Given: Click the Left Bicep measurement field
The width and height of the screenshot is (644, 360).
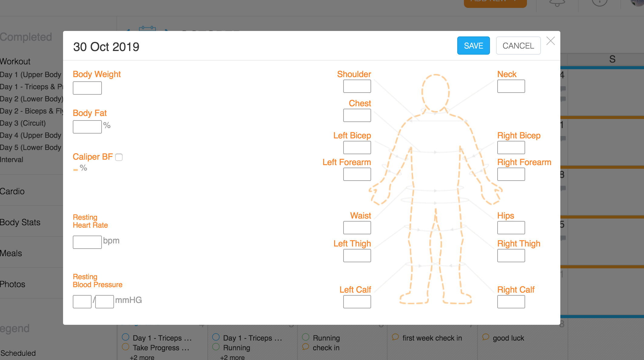Looking at the screenshot, I should (357, 148).
